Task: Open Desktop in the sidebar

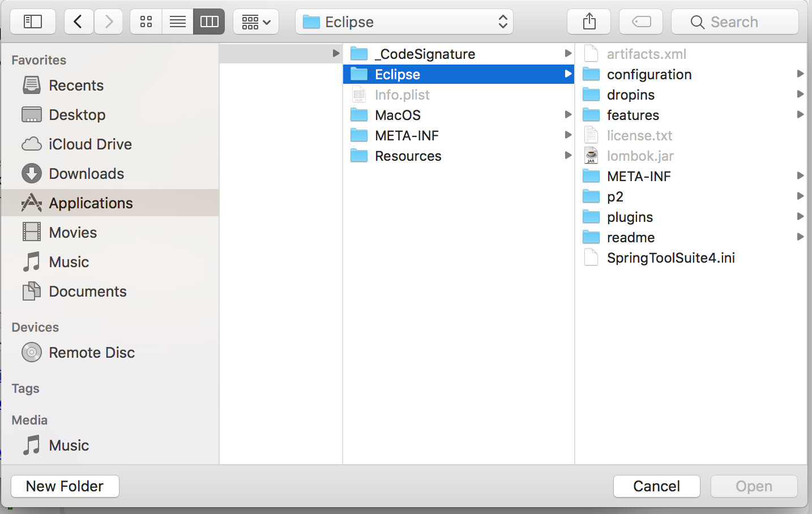Action: point(110,115)
